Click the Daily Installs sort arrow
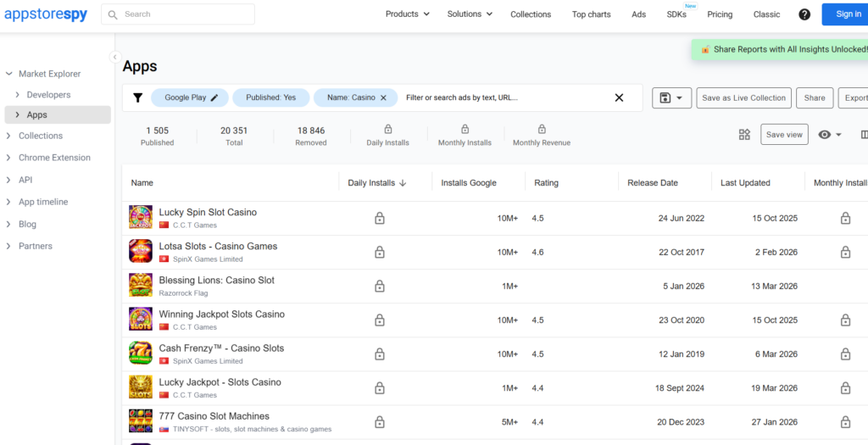Image resolution: width=868 pixels, height=445 pixels. (403, 183)
